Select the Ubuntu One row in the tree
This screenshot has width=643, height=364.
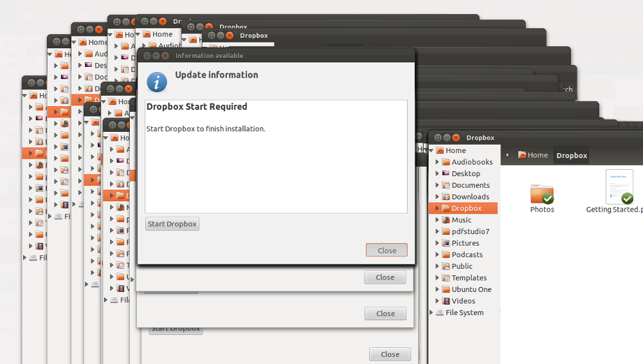464,289
